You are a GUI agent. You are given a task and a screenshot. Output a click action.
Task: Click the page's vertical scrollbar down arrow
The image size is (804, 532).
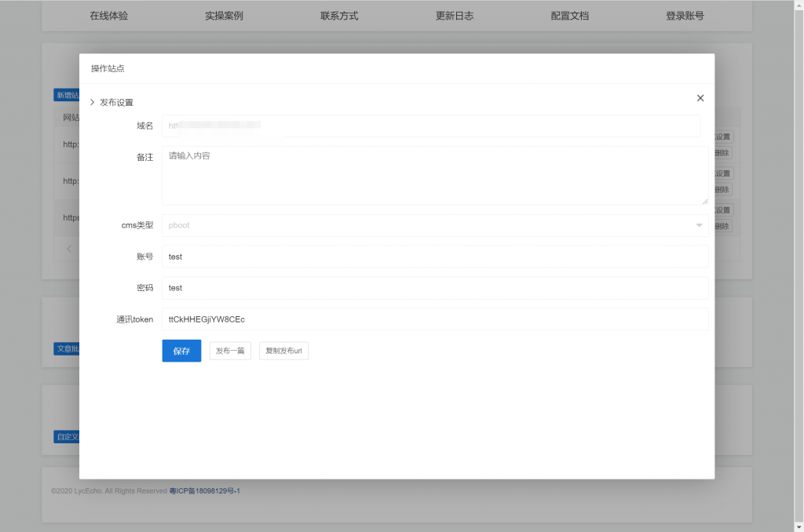pyautogui.click(x=798, y=526)
